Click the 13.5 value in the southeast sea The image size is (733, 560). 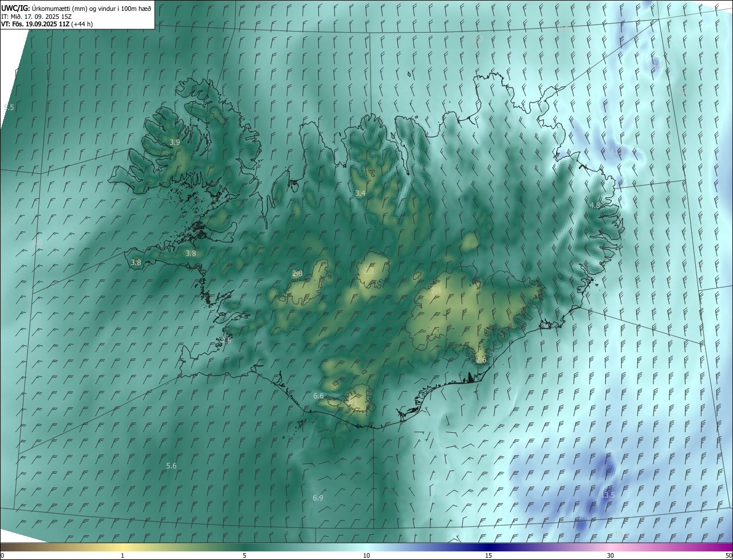[608, 495]
